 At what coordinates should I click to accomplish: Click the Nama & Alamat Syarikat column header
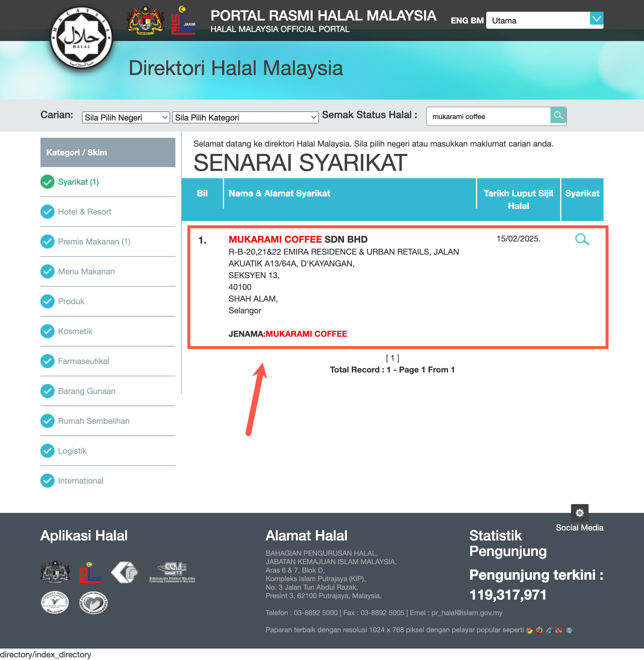pyautogui.click(x=279, y=193)
